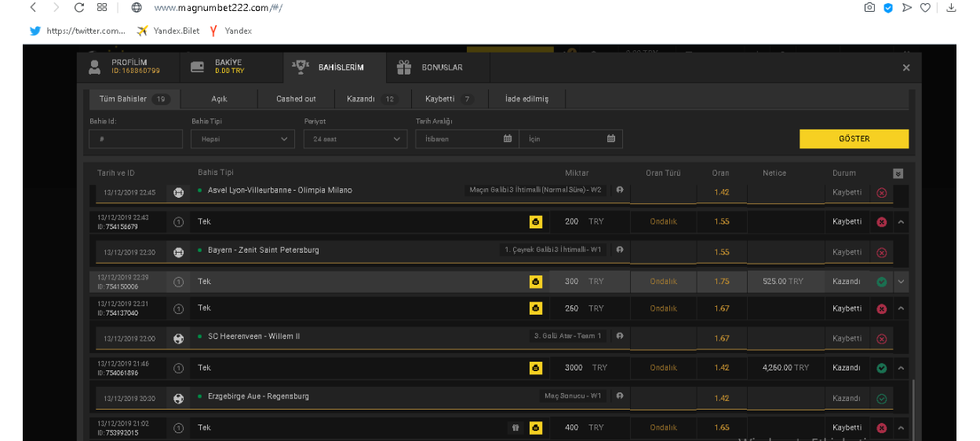This screenshot has height=441, width=980.
Task: Click the address bar URL magnumbet222.com
Action: coord(218,8)
